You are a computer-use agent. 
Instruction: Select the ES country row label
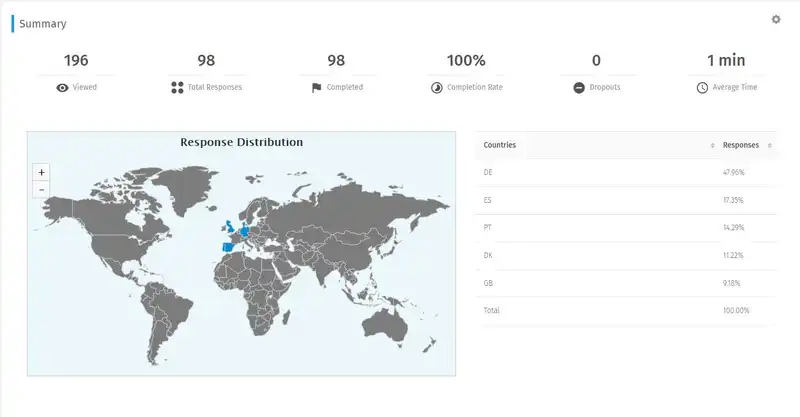487,200
